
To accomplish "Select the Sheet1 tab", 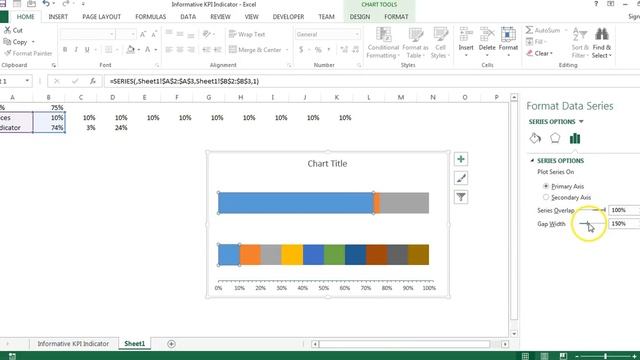I will click(x=135, y=344).
